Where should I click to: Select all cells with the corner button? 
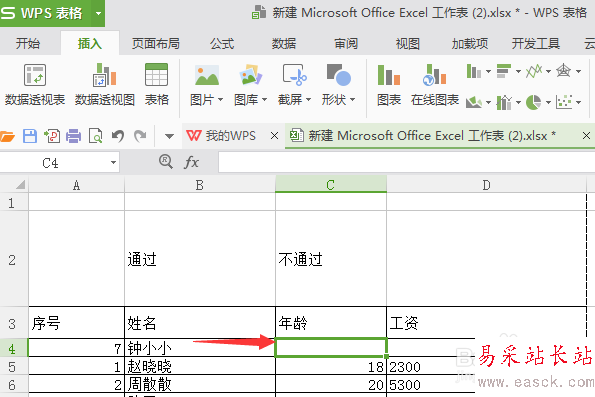point(14,184)
